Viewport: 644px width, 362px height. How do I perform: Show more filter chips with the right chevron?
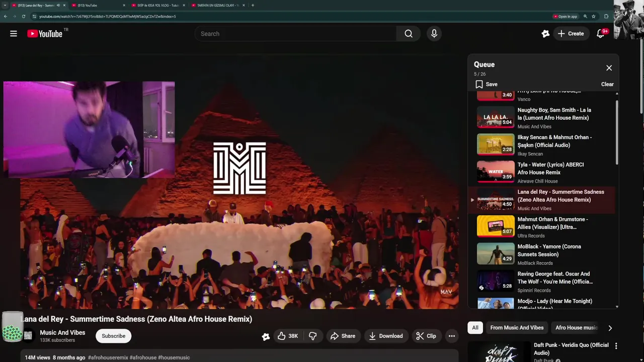pos(610,328)
